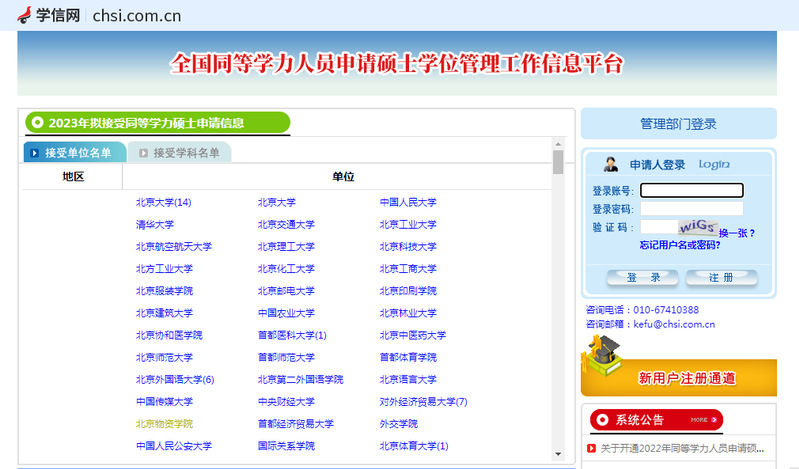Open 北京体育大学(1) link
799x469 pixels.
click(x=414, y=446)
